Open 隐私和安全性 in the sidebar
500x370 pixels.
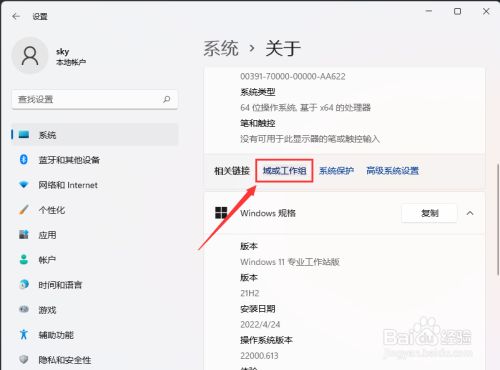(x=95, y=359)
